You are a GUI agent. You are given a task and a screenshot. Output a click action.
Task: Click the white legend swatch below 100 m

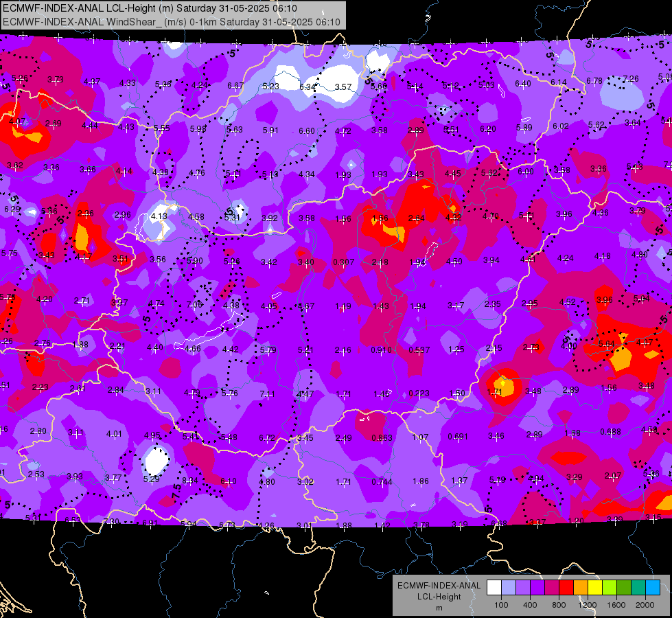click(494, 588)
